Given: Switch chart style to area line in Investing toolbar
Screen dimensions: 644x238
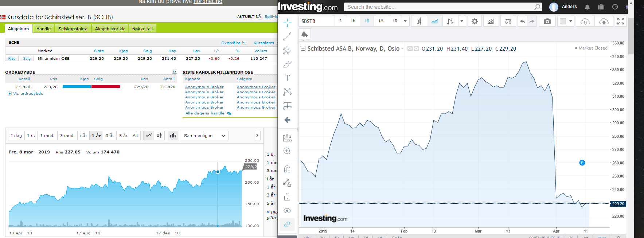Looking at the screenshot, I should (x=435, y=21).
